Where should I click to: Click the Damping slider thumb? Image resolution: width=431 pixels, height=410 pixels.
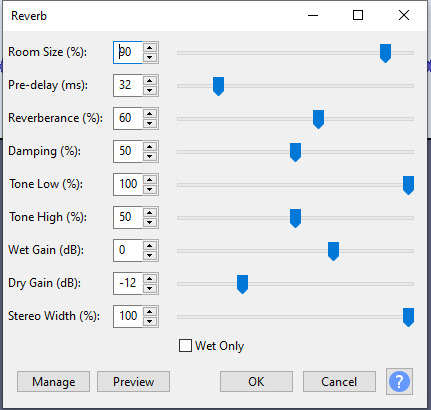coord(295,152)
